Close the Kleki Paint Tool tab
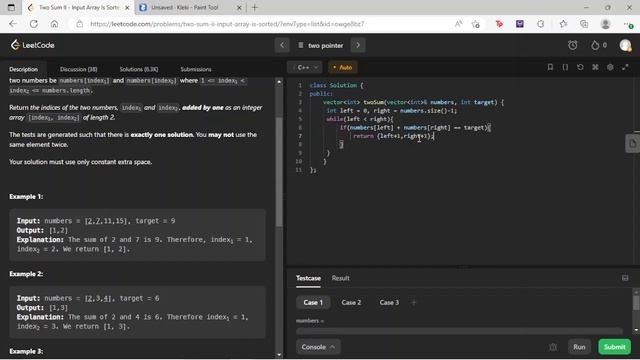 (239, 7)
